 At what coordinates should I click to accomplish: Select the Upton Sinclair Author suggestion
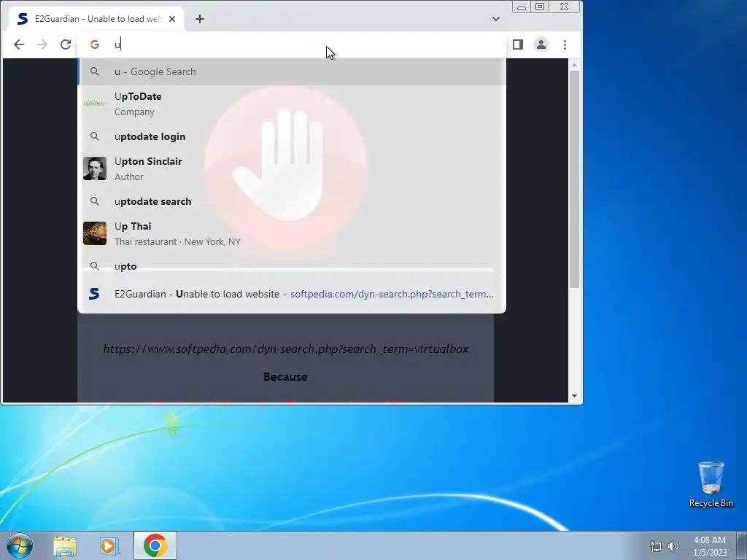[292, 168]
